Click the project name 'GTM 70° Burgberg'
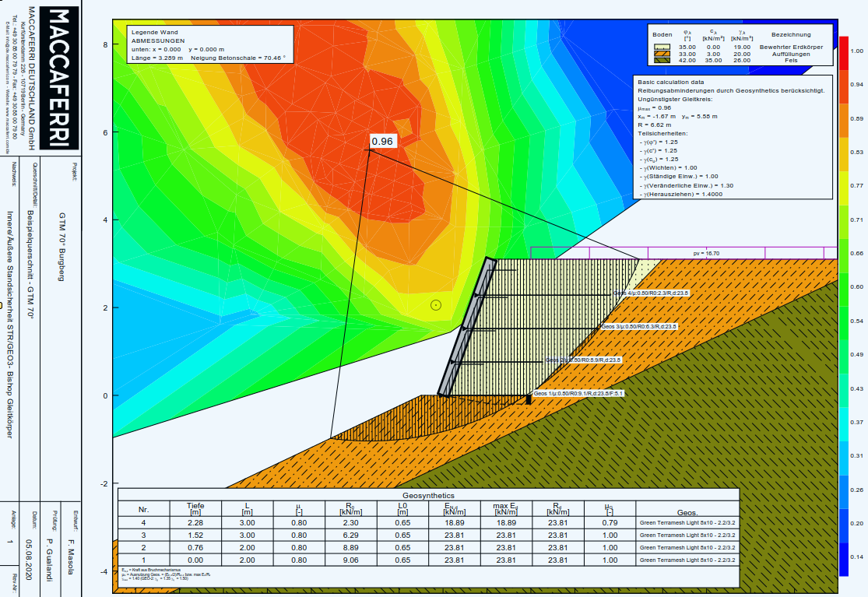The image size is (868, 597). pyautogui.click(x=62, y=247)
